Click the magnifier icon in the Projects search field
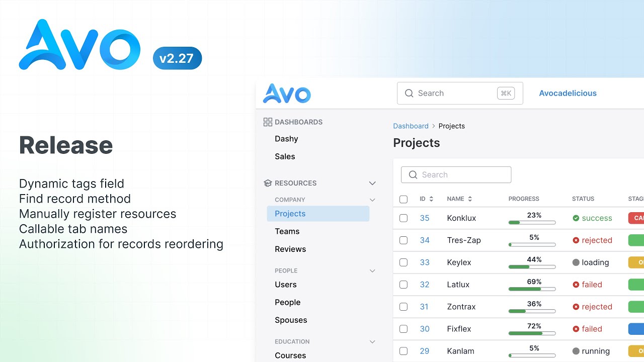This screenshot has width=644, height=362. [x=413, y=174]
